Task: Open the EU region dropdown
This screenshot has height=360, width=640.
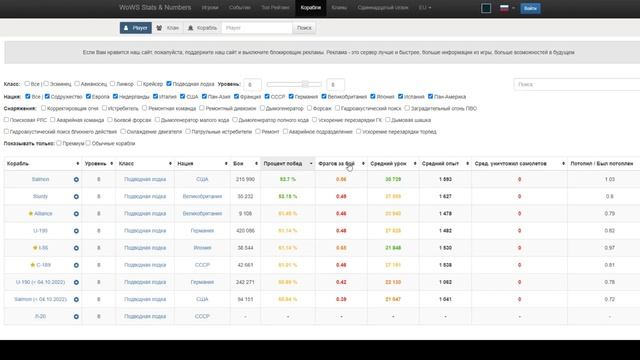Action: 425,7
